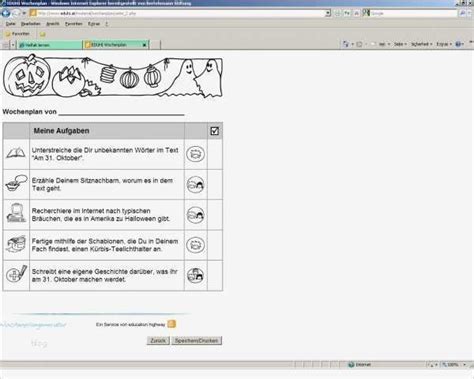Click the open book icon in first task row
The image size is (474, 379).
(x=16, y=153)
